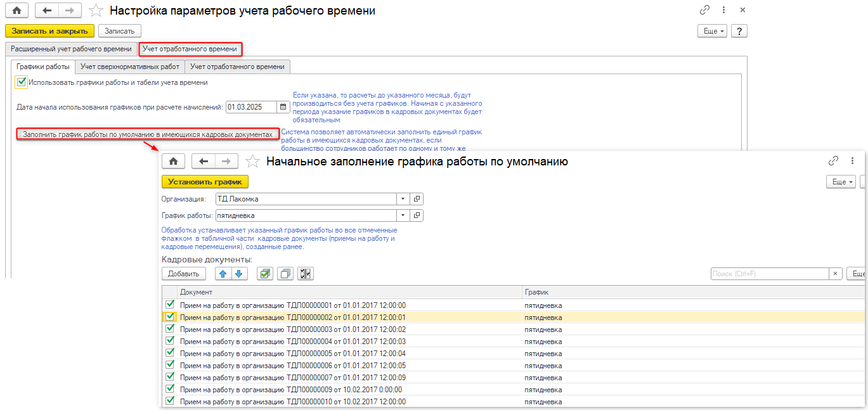
Task: Invert selection using the checkbox-swap icon
Action: pyautogui.click(x=306, y=274)
